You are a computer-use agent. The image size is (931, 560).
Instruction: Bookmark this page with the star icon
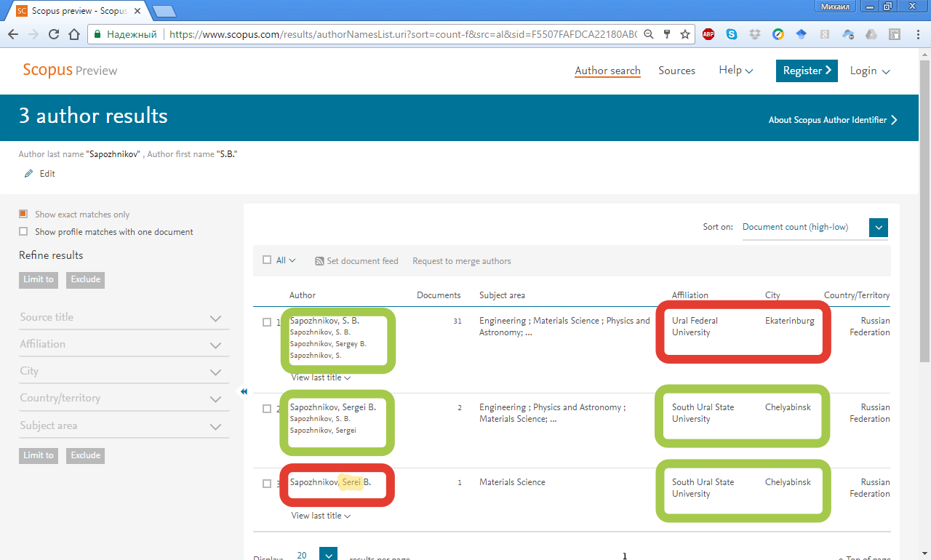click(x=684, y=34)
